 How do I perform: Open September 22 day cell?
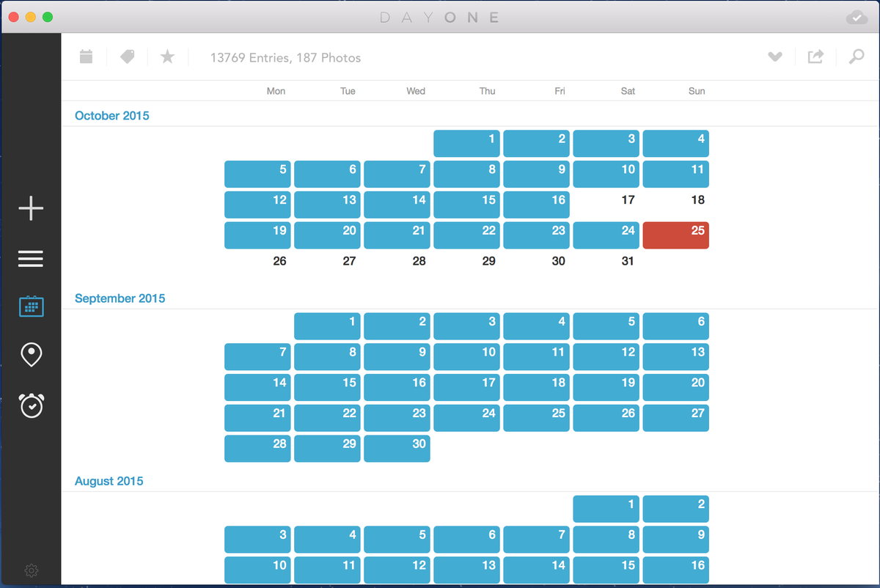point(327,418)
